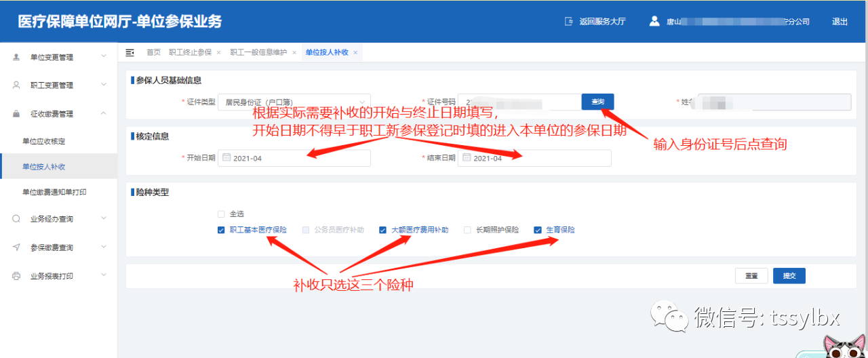The height and width of the screenshot is (358, 868).
Task: Expand the 单位变更管理 sidebar menu
Action: click(59, 57)
